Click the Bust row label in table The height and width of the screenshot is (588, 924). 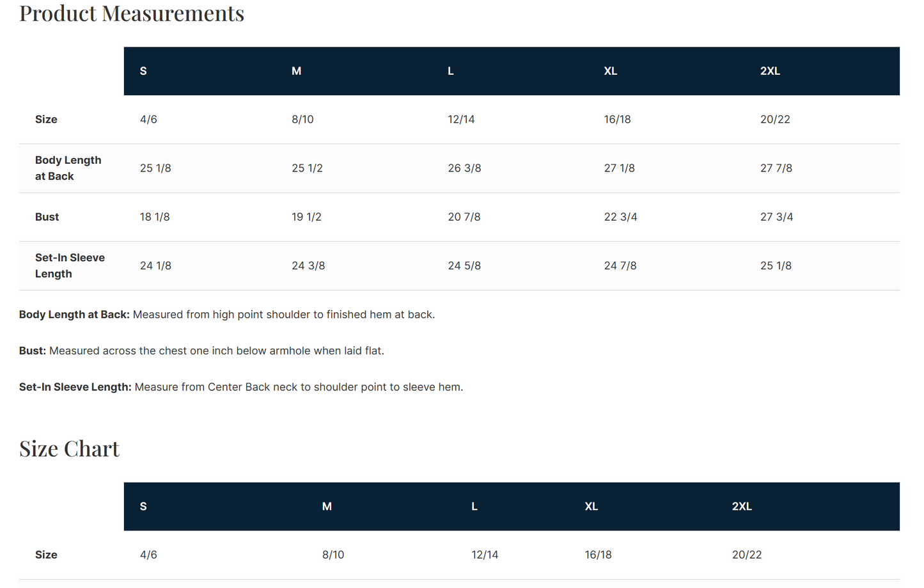tap(47, 217)
